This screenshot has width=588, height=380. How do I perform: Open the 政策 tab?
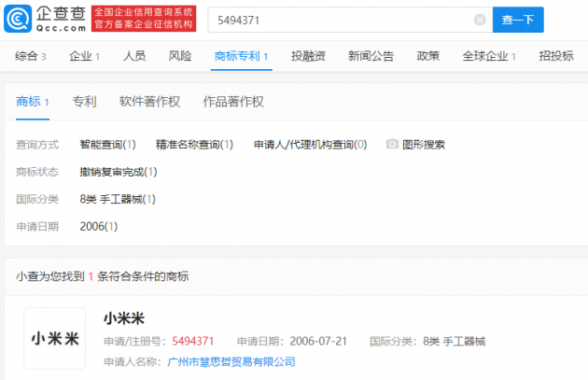(427, 56)
